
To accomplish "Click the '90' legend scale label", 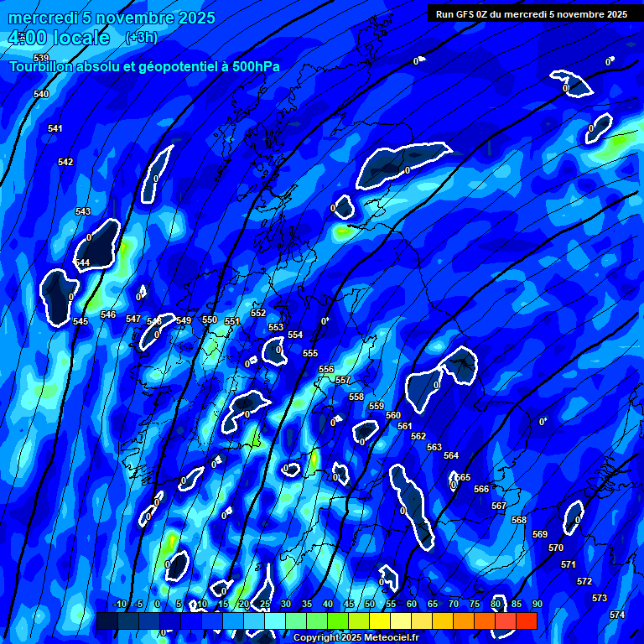I will click(538, 604).
